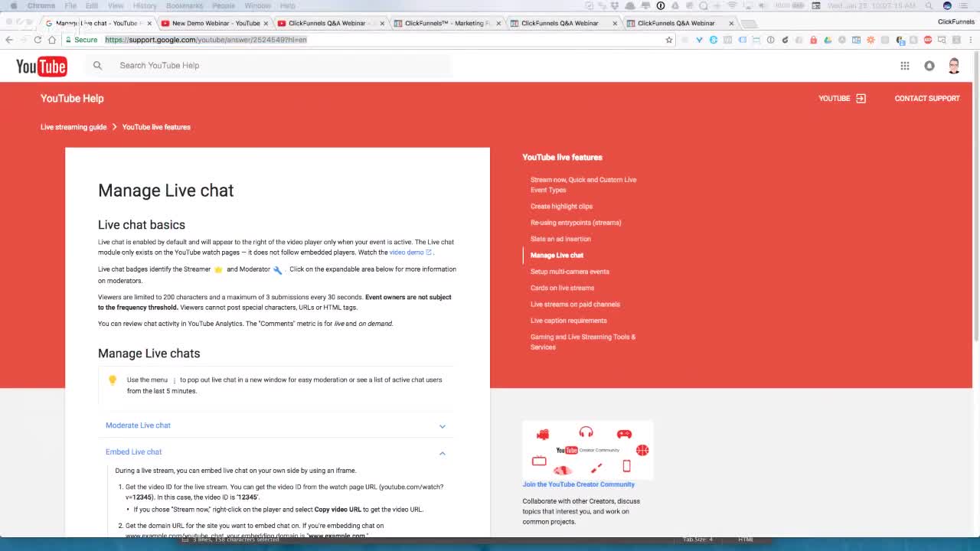
Task: Click the Secure padlock in address bar
Action: (68, 40)
